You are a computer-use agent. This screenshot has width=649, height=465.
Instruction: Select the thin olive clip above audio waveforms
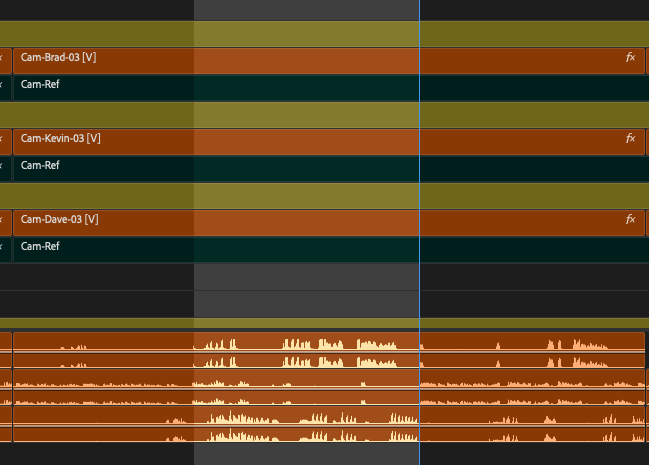click(300, 323)
